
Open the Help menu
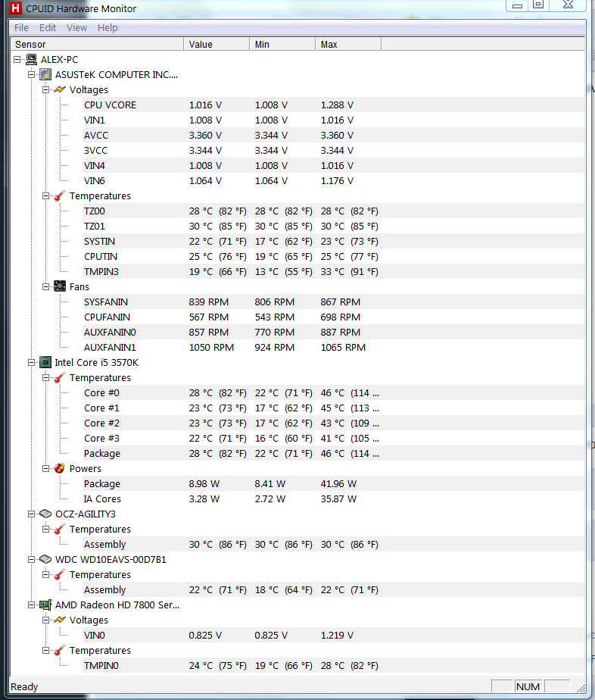(x=107, y=28)
